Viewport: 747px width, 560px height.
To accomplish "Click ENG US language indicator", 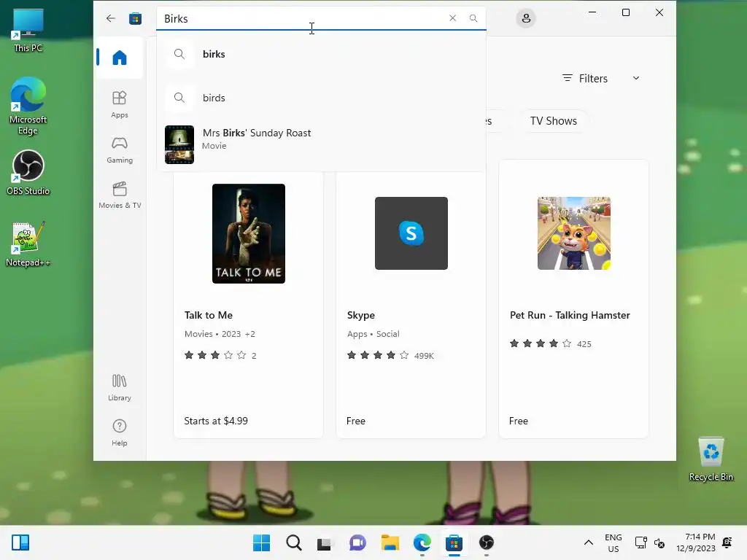I will [613, 542].
